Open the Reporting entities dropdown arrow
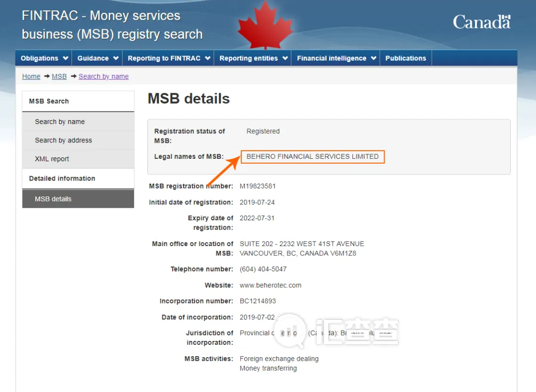536x392 pixels. pyautogui.click(x=285, y=58)
